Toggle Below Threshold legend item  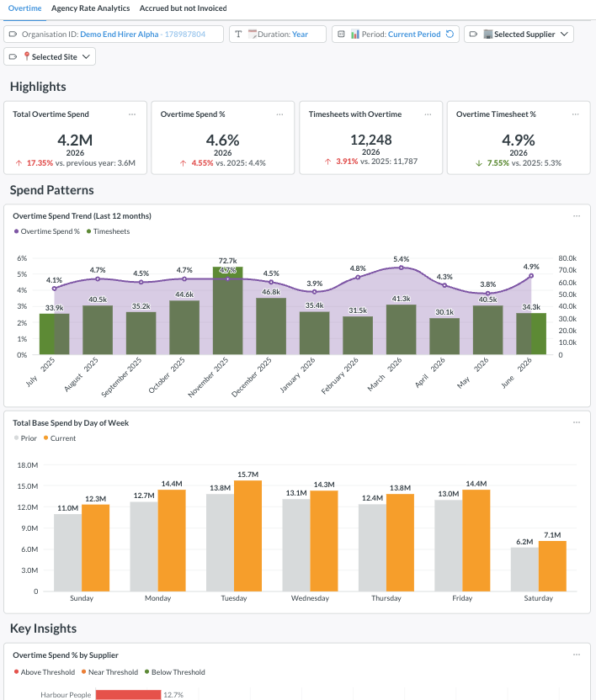point(175,672)
